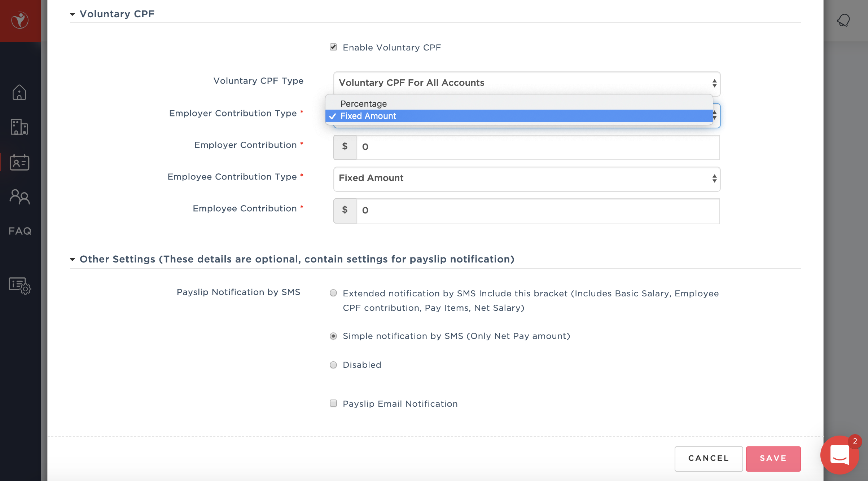Click the company logo icon in sidebar
The image size is (868, 481).
click(x=20, y=21)
